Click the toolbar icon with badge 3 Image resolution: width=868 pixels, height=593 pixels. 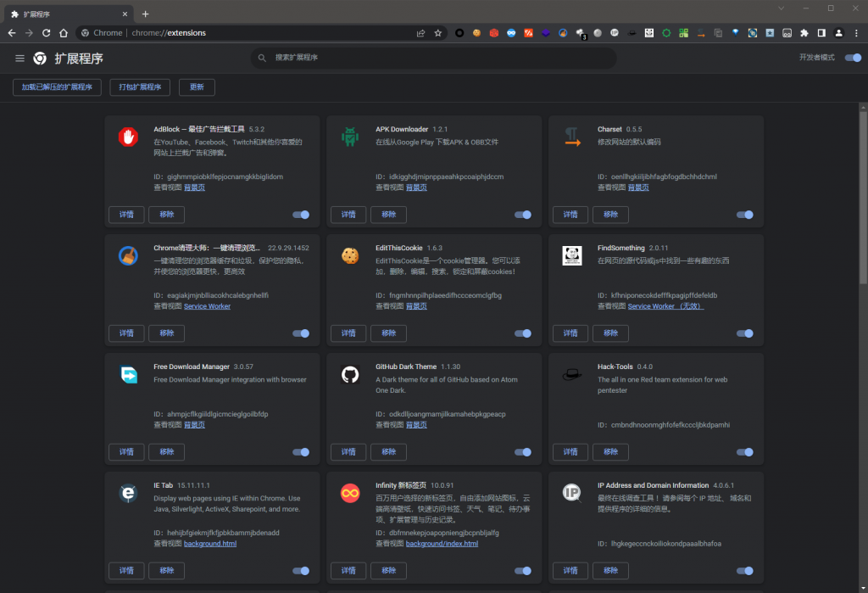pos(581,33)
